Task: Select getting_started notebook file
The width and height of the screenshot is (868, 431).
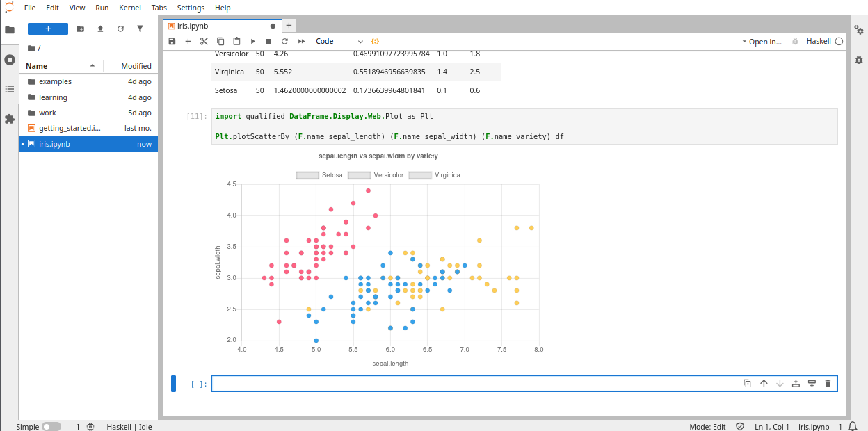Action: click(88, 129)
